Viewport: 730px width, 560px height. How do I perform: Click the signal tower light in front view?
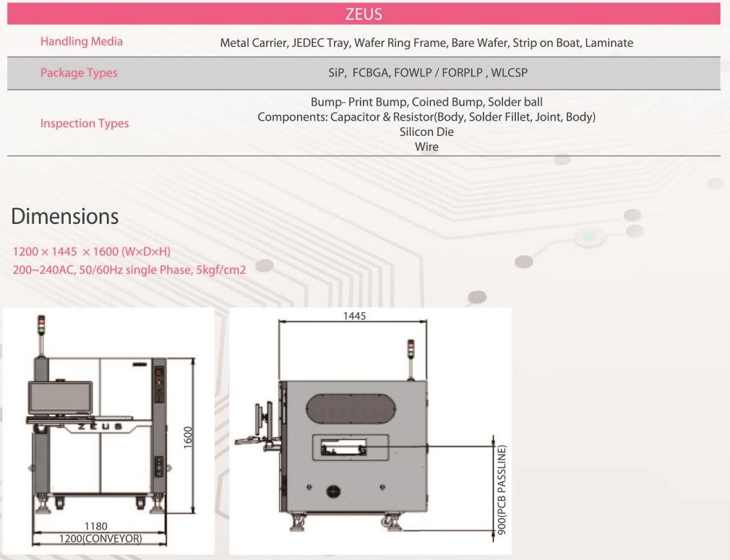pyautogui.click(x=41, y=324)
